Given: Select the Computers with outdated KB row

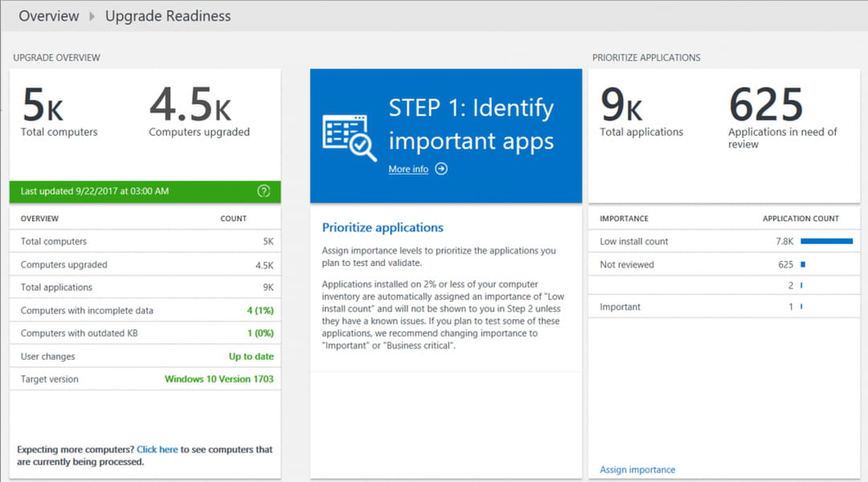Looking at the screenshot, I should (x=145, y=333).
